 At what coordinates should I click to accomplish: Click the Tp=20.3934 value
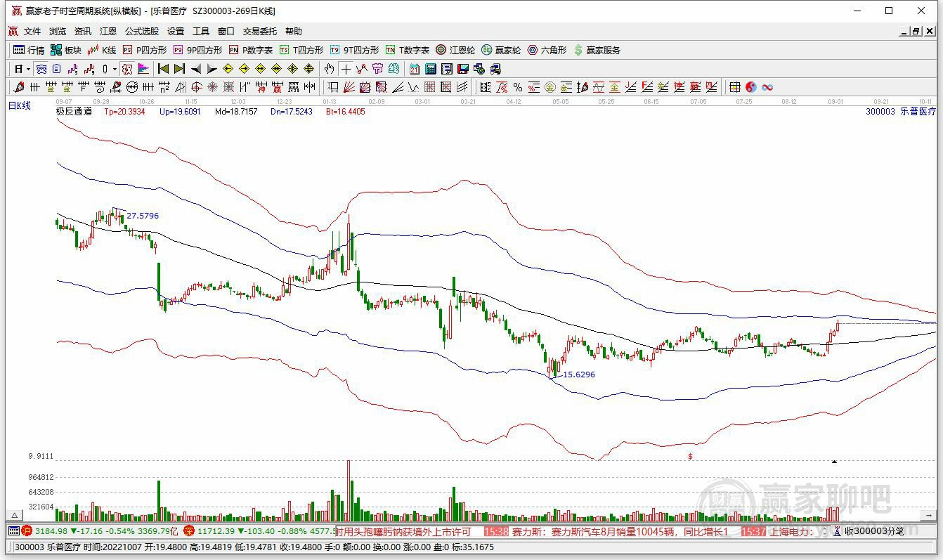(x=124, y=111)
